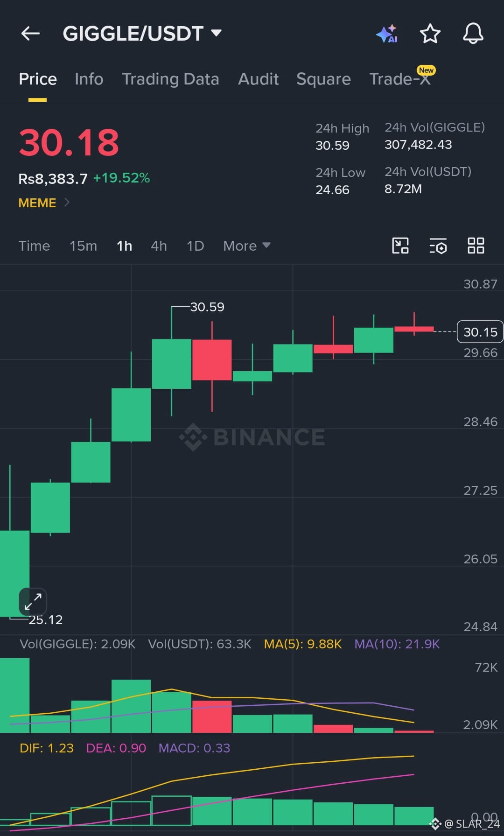
Task: Expand chart to fullscreen with arrows icon
Action: (33, 602)
